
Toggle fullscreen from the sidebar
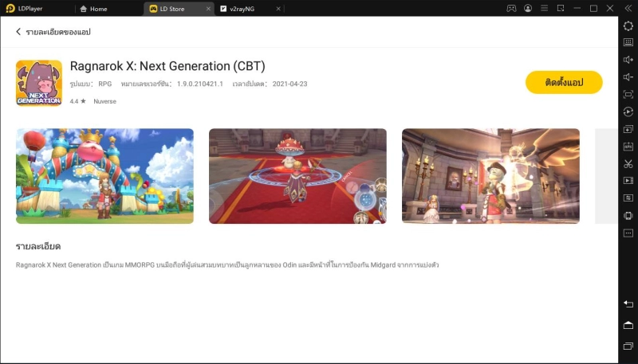click(x=628, y=95)
